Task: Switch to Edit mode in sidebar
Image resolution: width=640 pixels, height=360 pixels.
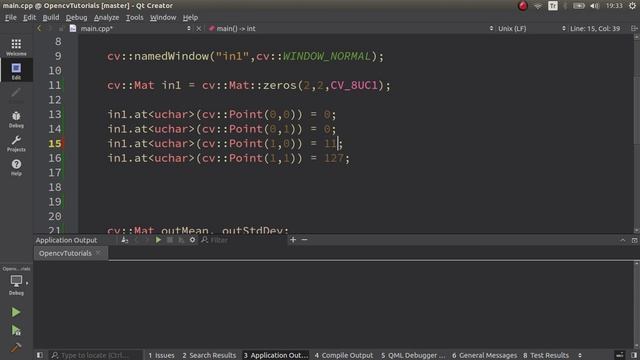Action: pyautogui.click(x=16, y=71)
